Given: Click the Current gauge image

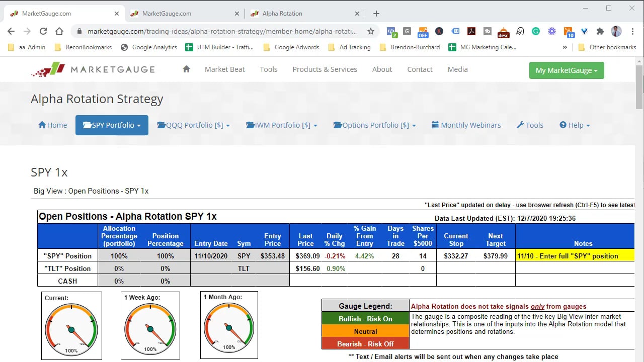Looking at the screenshot, I should pos(71,326).
